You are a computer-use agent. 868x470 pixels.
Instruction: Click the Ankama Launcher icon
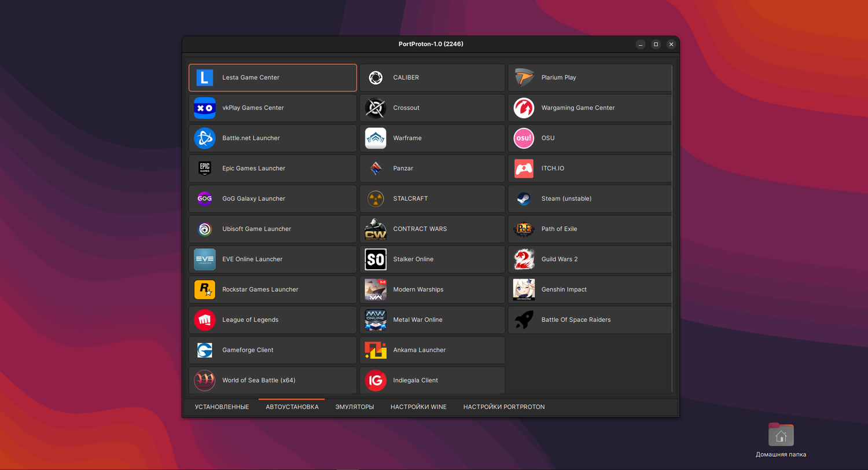376,350
